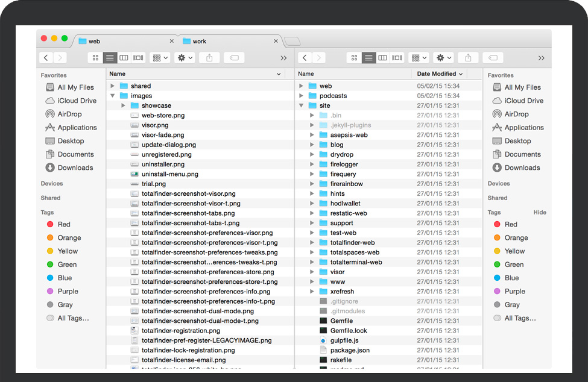Collapse the site folder disclosure triangle

302,105
